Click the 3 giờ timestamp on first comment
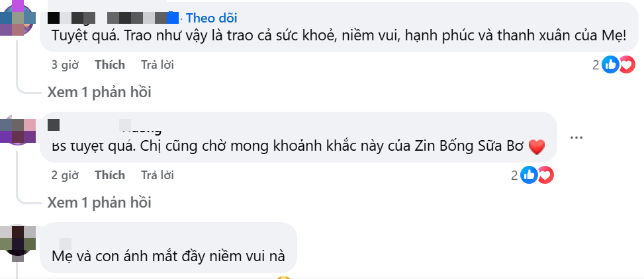 (x=64, y=65)
